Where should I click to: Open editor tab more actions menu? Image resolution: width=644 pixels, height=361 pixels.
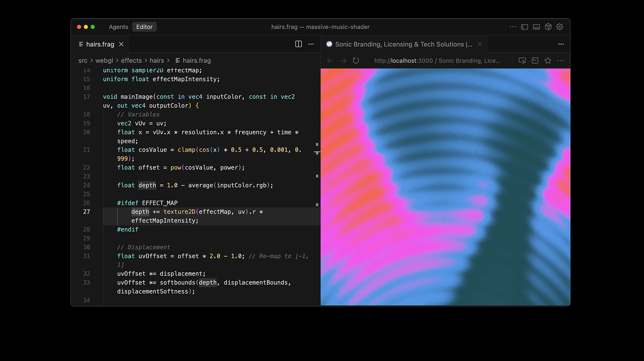pos(311,44)
